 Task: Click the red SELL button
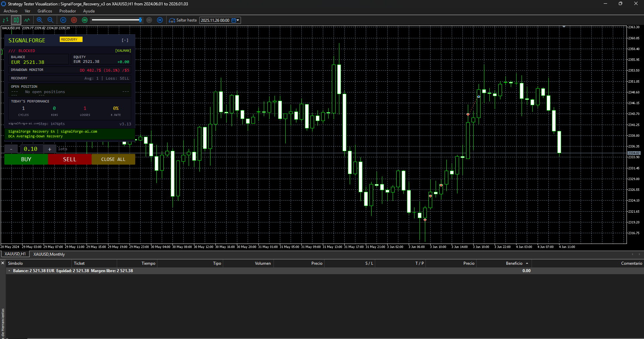[x=70, y=159]
